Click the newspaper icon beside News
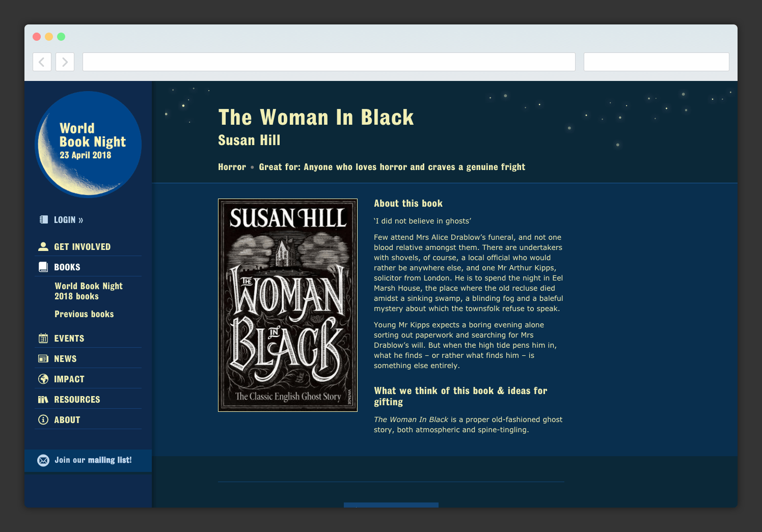762x532 pixels. point(43,358)
